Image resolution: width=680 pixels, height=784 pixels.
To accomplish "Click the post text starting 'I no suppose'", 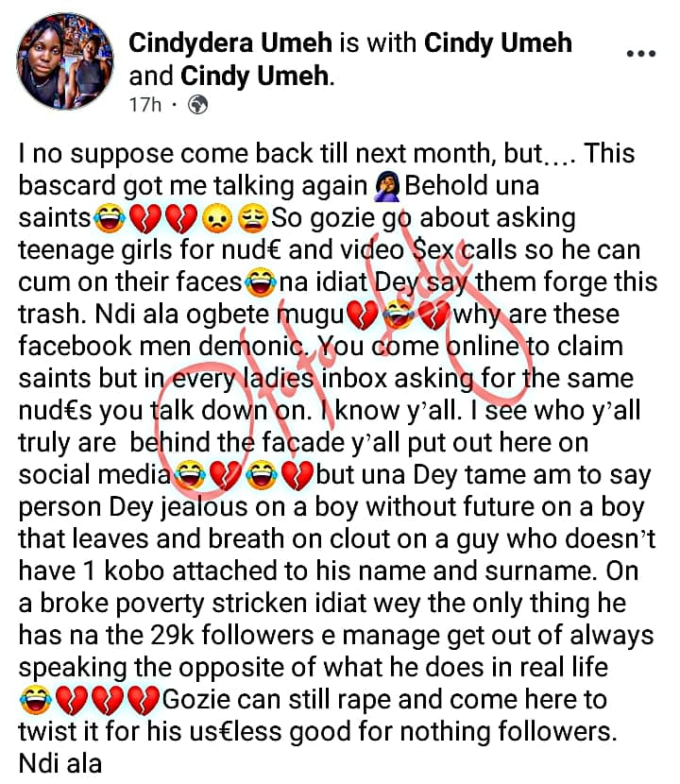I will tap(338, 458).
